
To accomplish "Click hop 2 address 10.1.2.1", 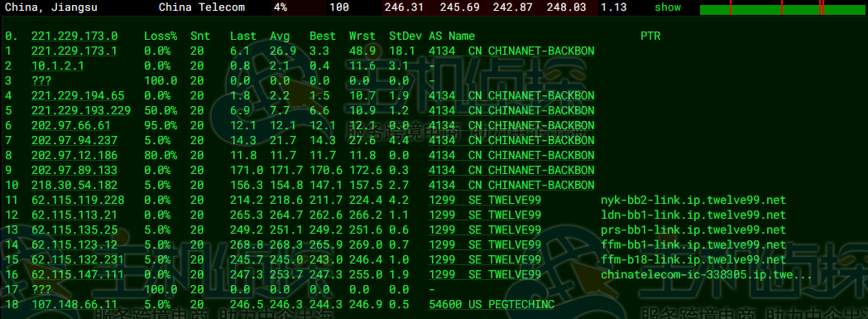I will point(58,66).
